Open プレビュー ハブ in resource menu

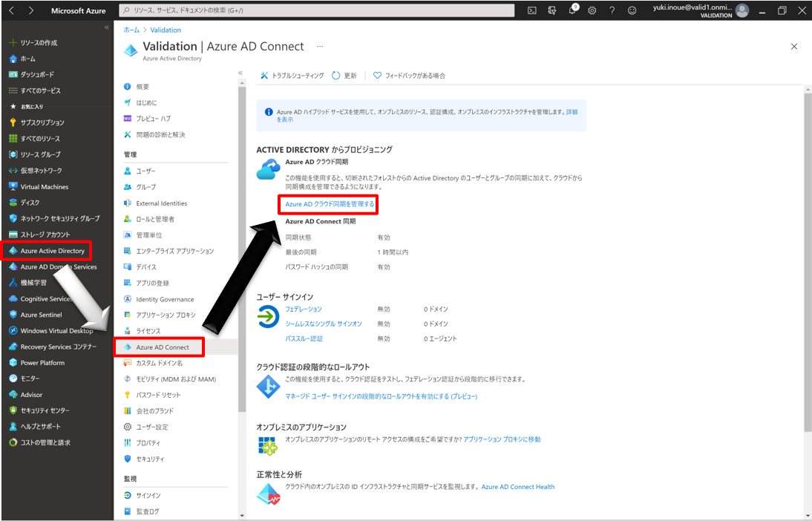(147, 119)
